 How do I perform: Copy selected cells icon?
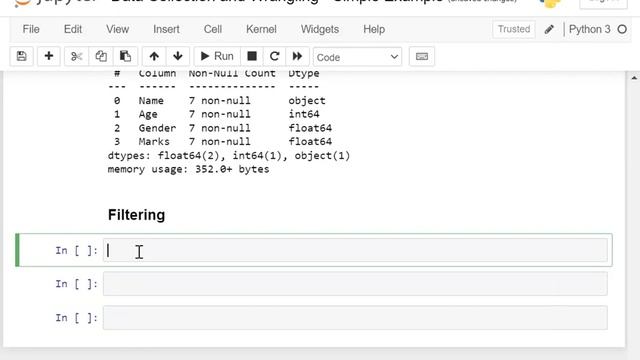[101, 56]
